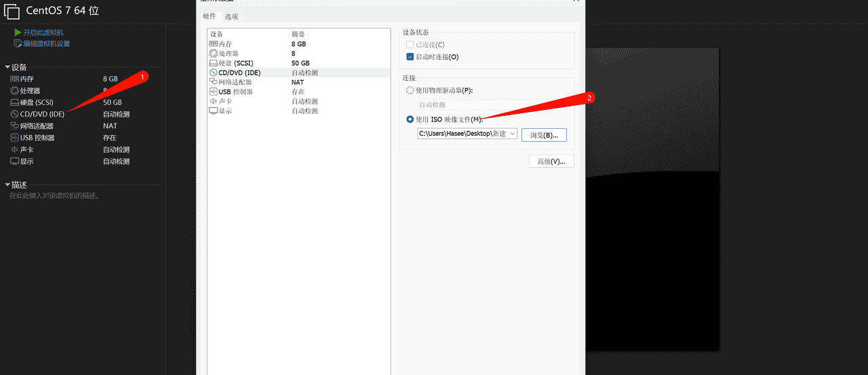Screen dimensions: 868x375
Task: Click the edit virtual machine settings icon
Action: 18,44
